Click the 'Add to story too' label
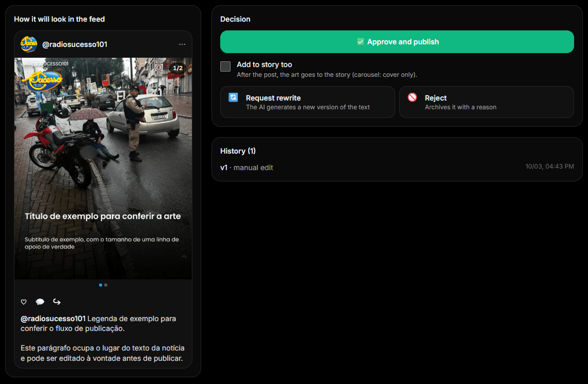This screenshot has height=384, width=588. pos(265,64)
